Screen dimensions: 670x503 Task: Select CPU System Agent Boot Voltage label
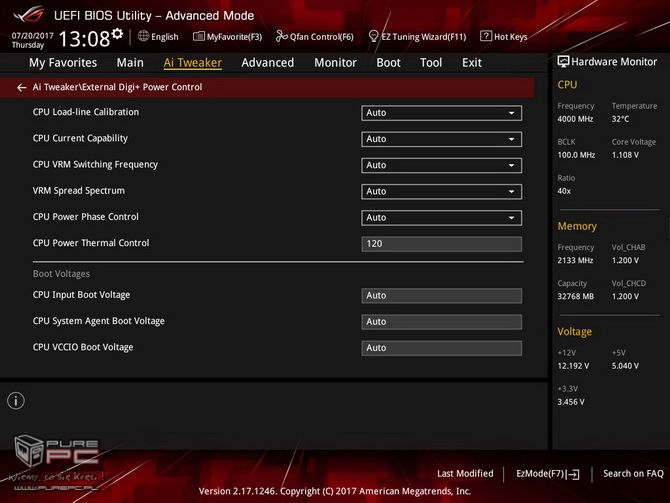99,321
